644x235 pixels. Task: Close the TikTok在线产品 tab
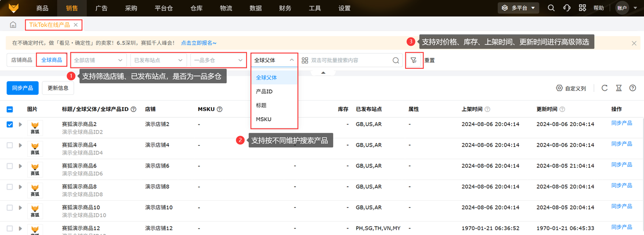point(75,25)
